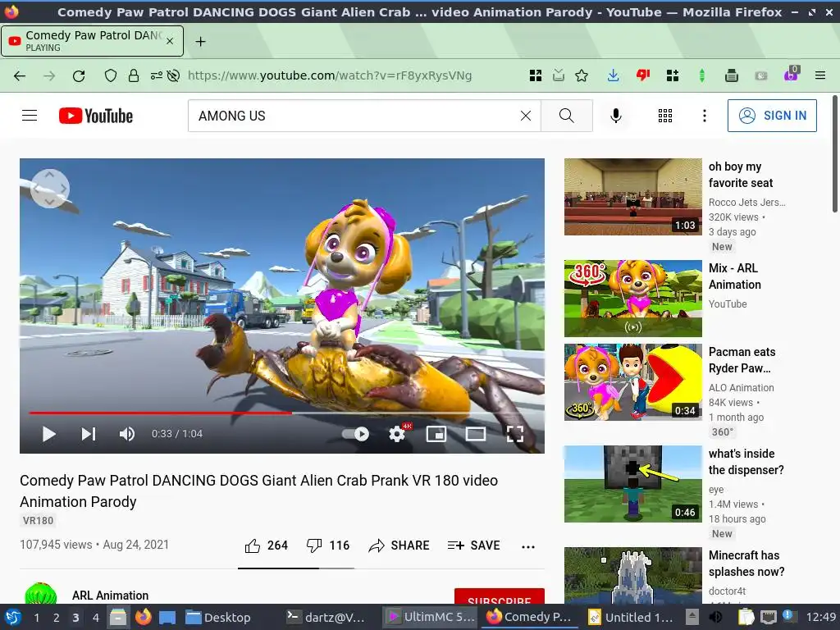Click the SUBSCRIBE button
This screenshot has width=840, height=630.
[x=500, y=596]
